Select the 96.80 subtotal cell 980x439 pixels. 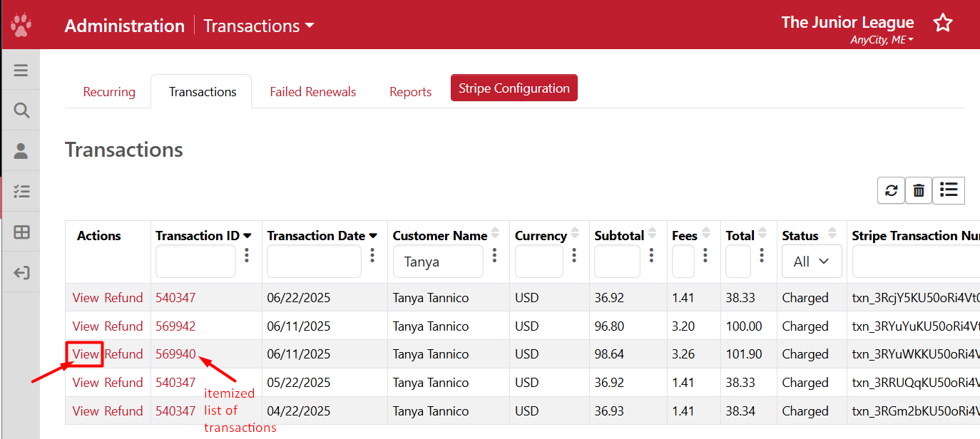click(628, 326)
